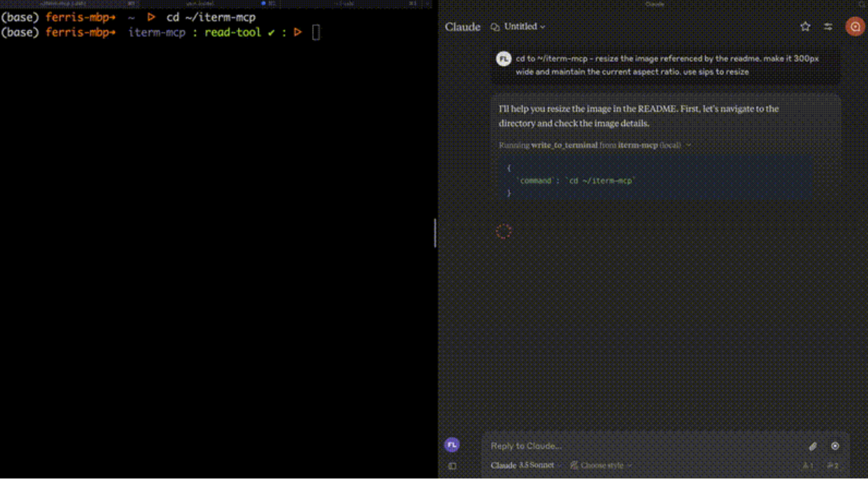Click the FL avatar on the user message

tap(503, 59)
